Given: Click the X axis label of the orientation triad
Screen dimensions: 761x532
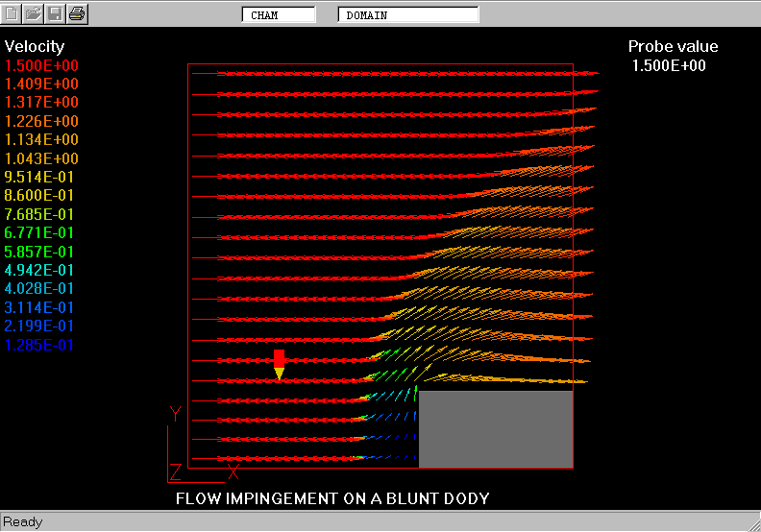Looking at the screenshot, I should click(233, 472).
